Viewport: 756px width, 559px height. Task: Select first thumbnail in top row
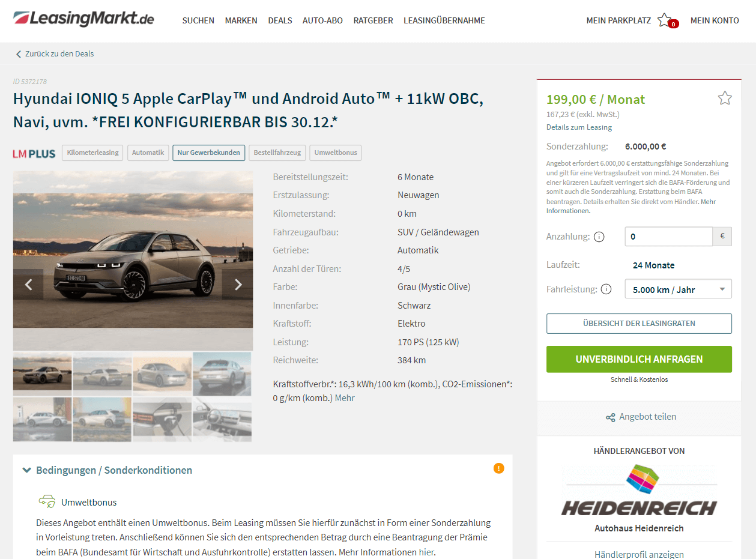pos(42,373)
